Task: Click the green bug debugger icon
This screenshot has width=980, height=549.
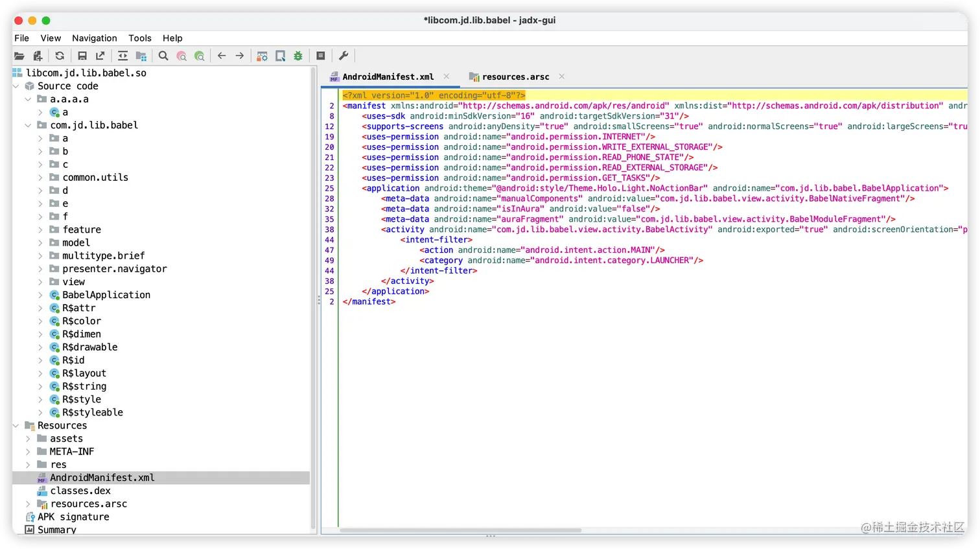Action: (x=298, y=56)
